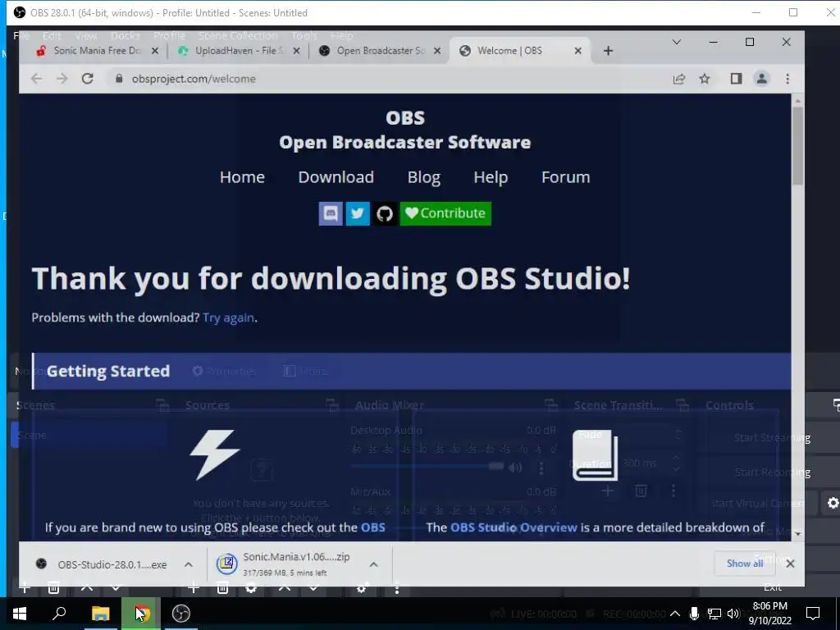Click the Try again download link
Screen dimensions: 840x630
click(x=228, y=317)
